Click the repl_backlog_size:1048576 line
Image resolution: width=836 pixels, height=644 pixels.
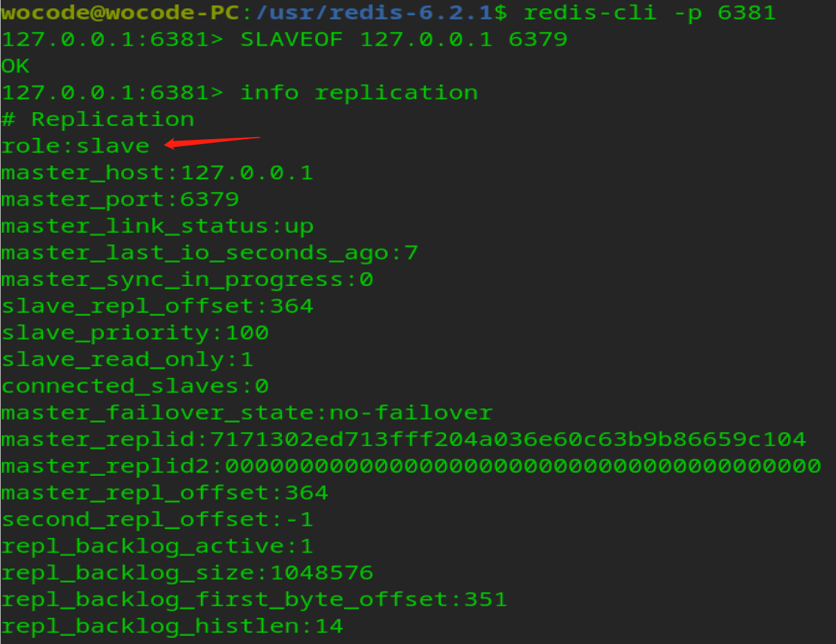187,573
